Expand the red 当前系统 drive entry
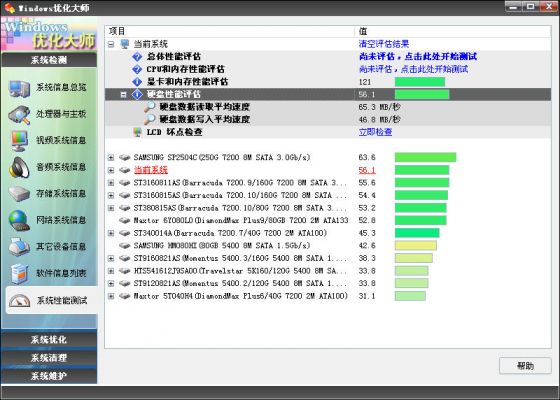Screen dimensions: 560x400 click(x=111, y=170)
